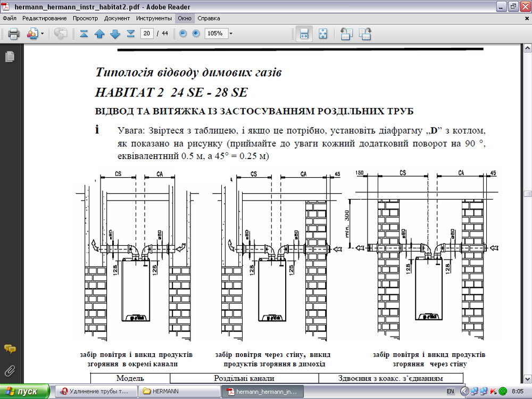The height and width of the screenshot is (399, 532).
Task: Click the zoom in plus button
Action: [x=196, y=34]
